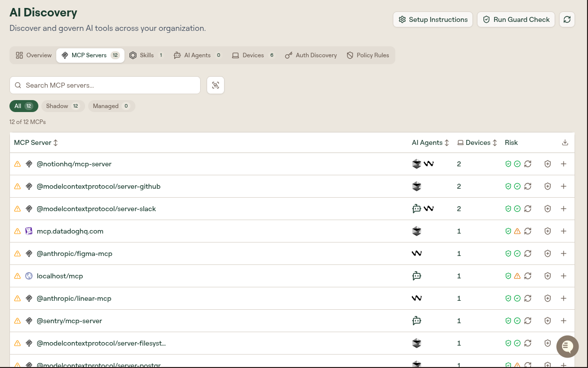Screen dimensions: 588x368
Task: Click the Setup Instructions button
Action: 433,19
